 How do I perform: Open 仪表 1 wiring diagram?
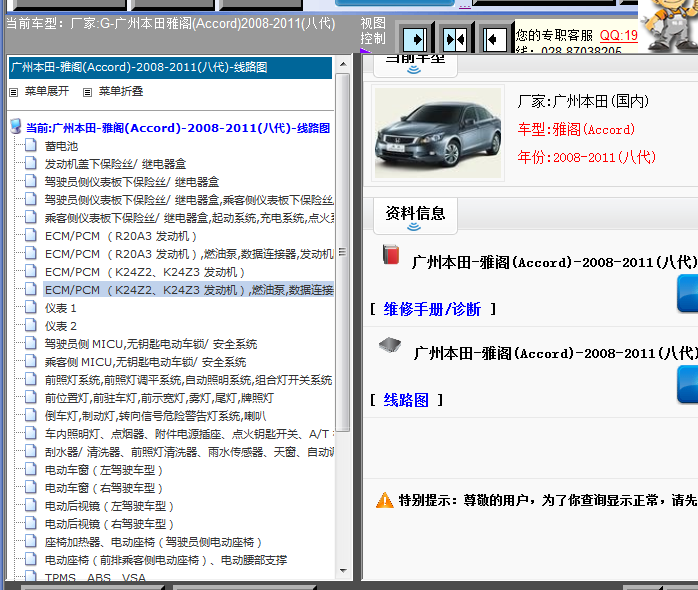[x=61, y=308]
